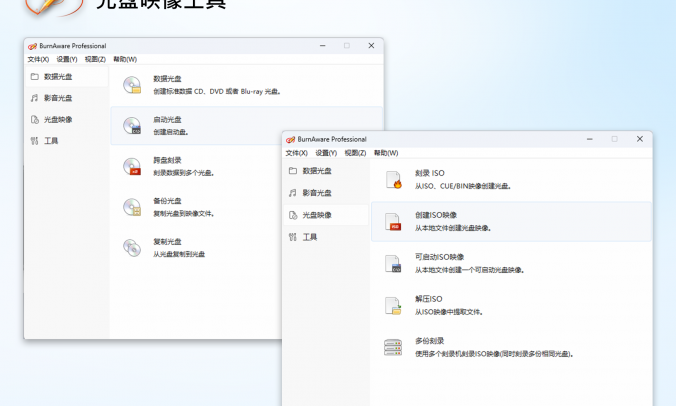Click description '从ISO、CUE/BIN映像创建光盘'

[x=463, y=186]
